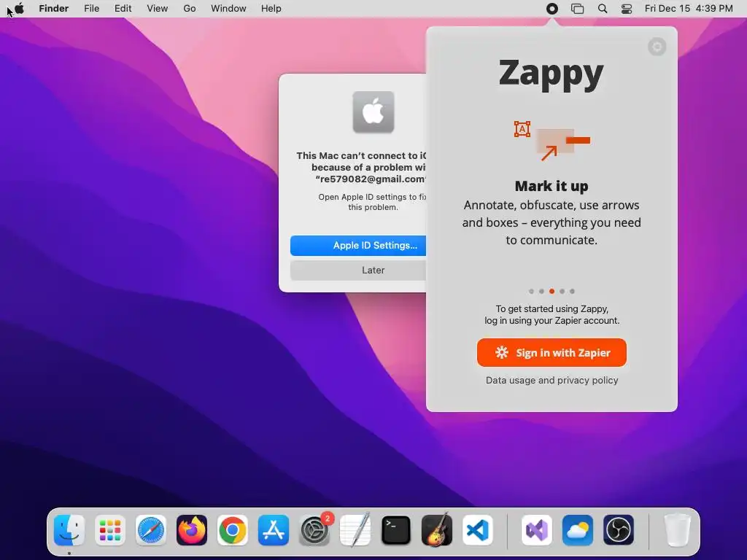The image size is (747, 560).
Task: Go to fourth Zappy onboarding page dot
Action: point(562,292)
